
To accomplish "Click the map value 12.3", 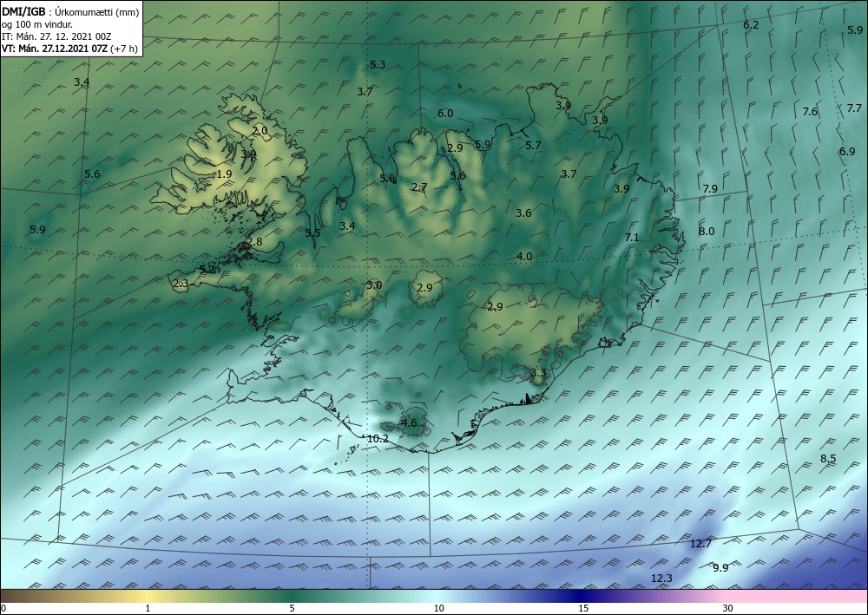I will click(661, 579).
